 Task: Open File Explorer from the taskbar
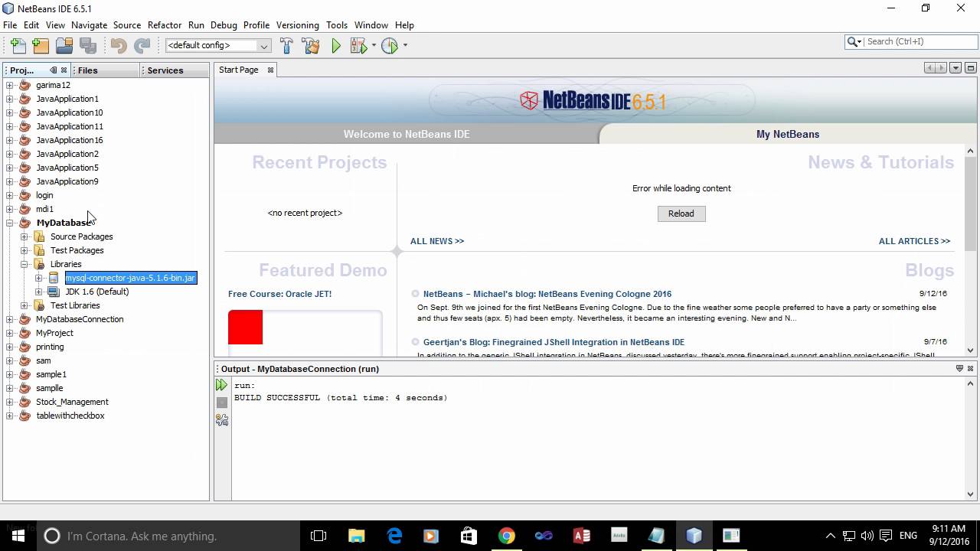[357, 536]
